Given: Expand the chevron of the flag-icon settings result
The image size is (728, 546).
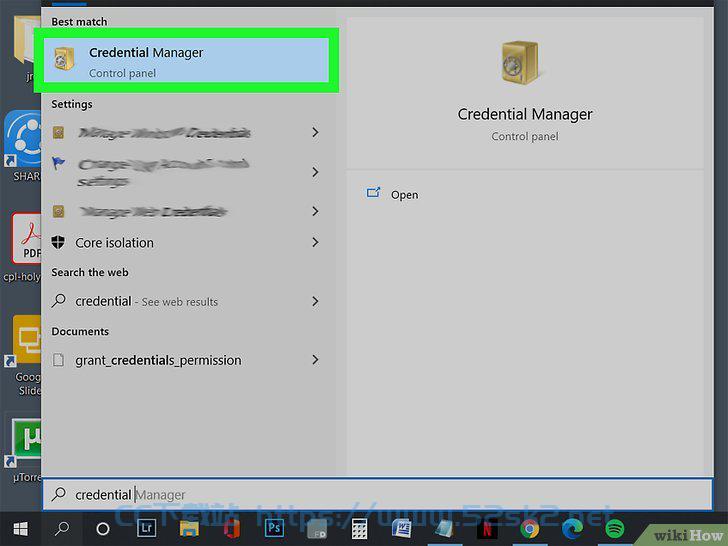Looking at the screenshot, I should click(x=315, y=172).
